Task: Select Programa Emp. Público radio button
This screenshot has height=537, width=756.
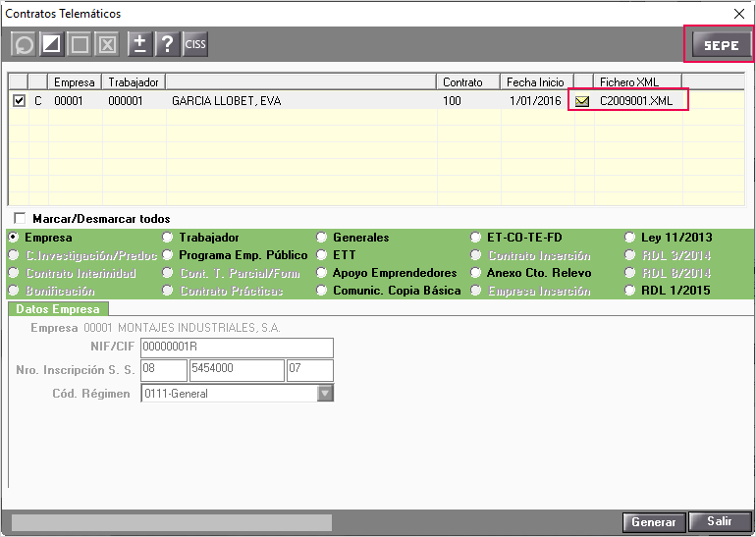Action: point(167,254)
